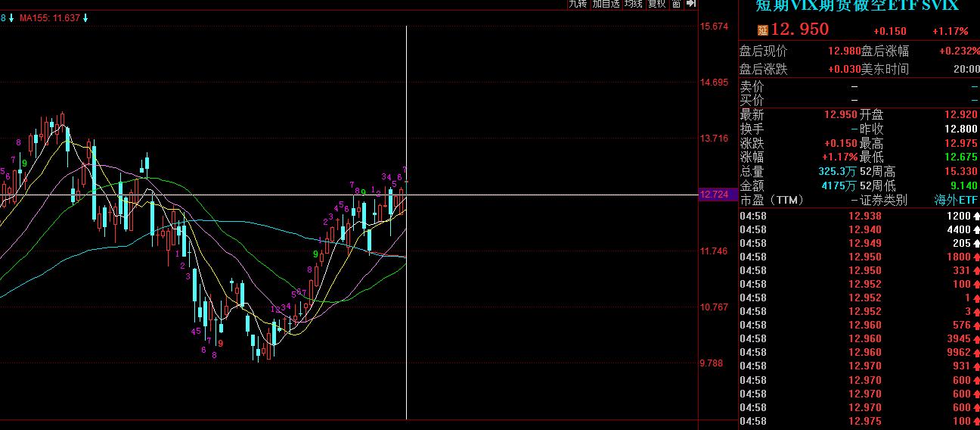Click the 昨收 value 12.800
The width and height of the screenshot is (980, 430).
[962, 129]
